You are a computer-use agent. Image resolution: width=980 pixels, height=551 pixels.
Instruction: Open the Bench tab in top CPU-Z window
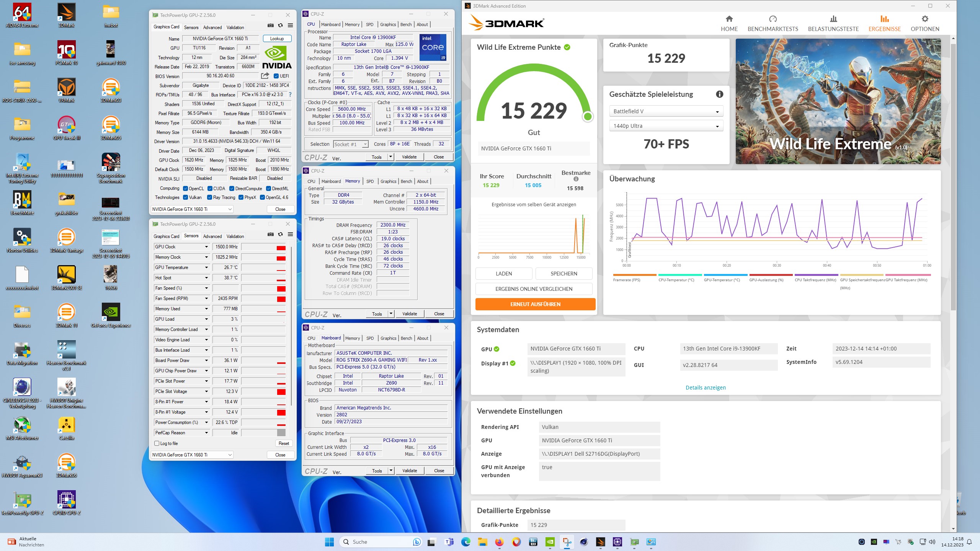coord(406,24)
